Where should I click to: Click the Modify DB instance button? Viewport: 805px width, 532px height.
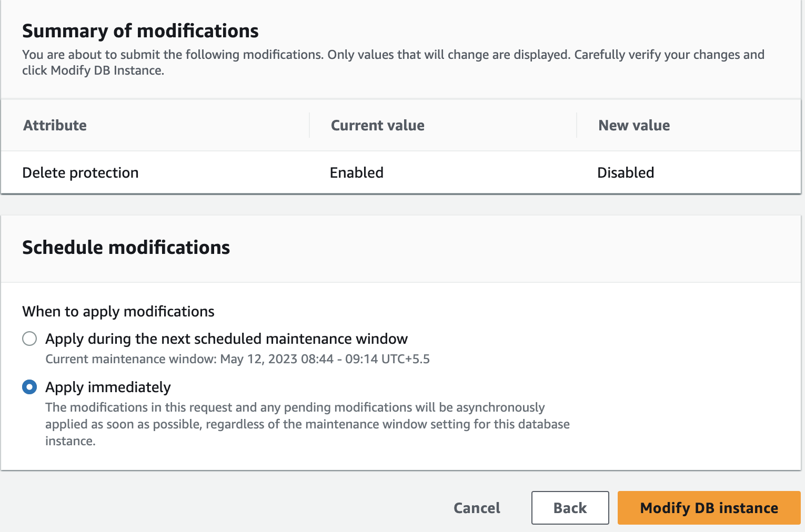point(709,508)
